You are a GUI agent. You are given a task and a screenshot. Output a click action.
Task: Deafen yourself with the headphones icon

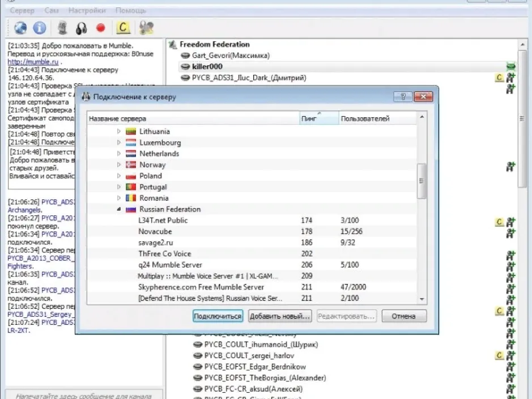[82, 28]
